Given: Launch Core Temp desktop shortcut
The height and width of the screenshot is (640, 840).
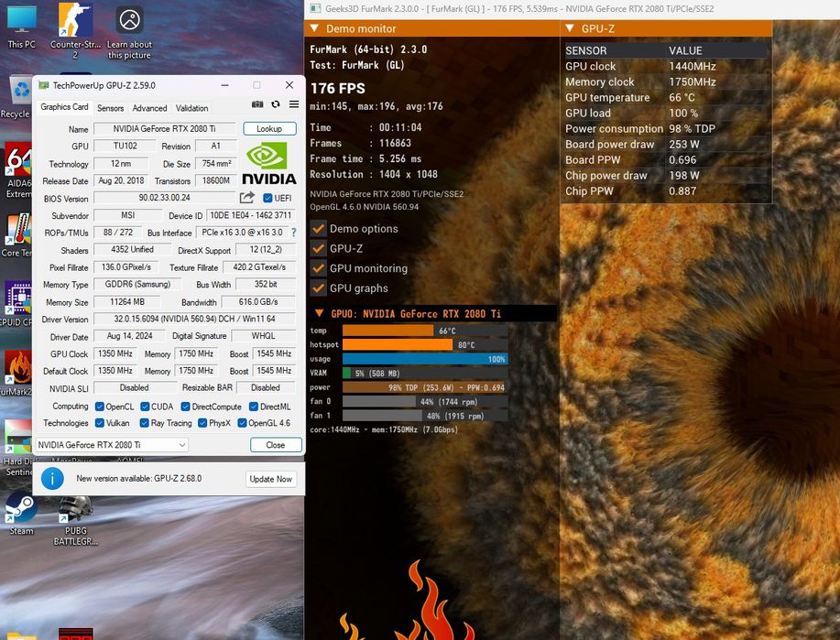Looking at the screenshot, I should (16, 234).
